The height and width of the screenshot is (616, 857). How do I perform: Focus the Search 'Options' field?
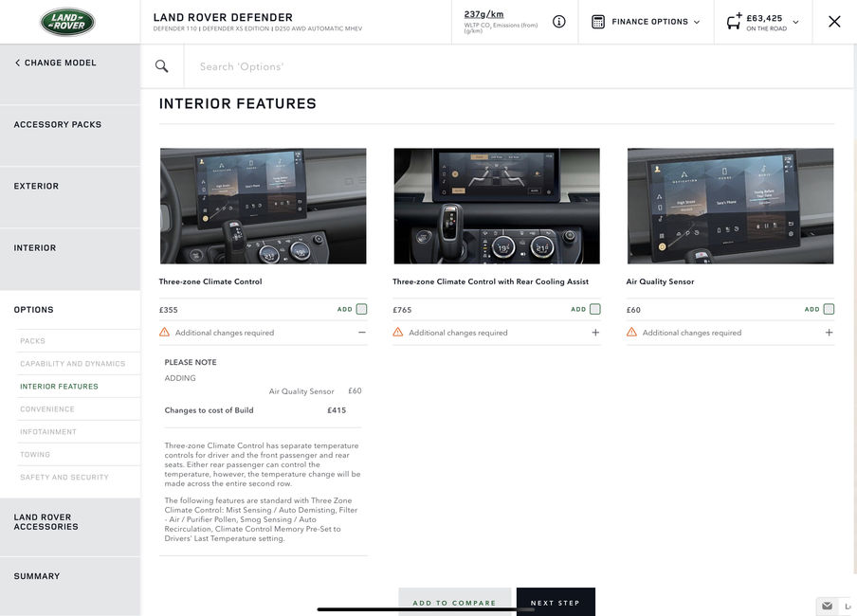tap(520, 66)
